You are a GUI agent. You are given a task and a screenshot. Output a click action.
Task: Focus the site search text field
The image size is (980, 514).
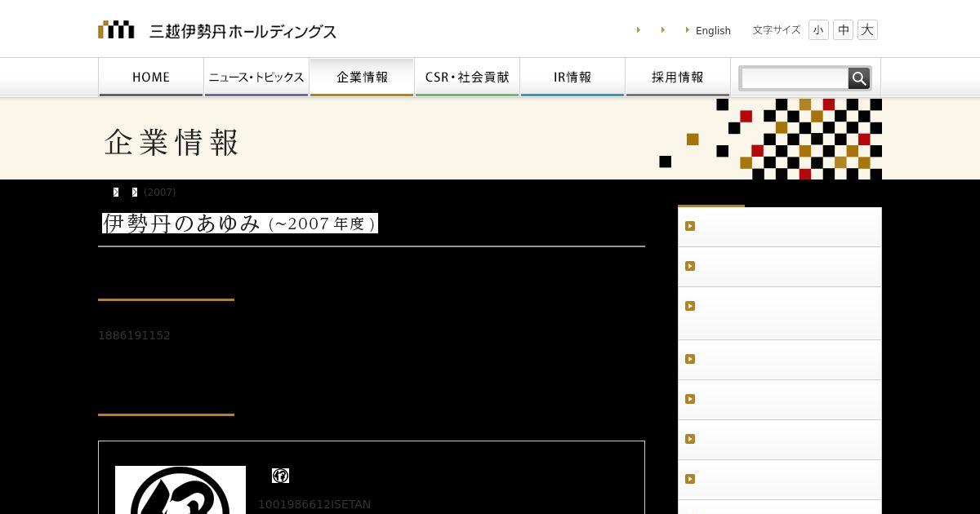coord(795,78)
